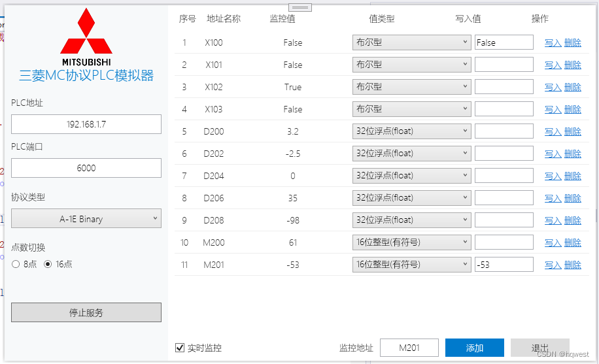Click 删除 link for D200 row

pyautogui.click(x=573, y=131)
